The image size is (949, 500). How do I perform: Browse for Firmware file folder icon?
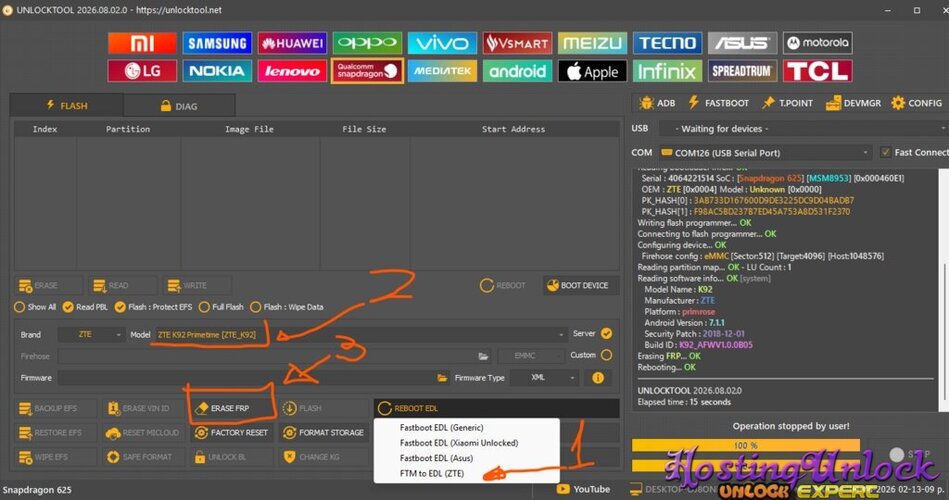442,378
